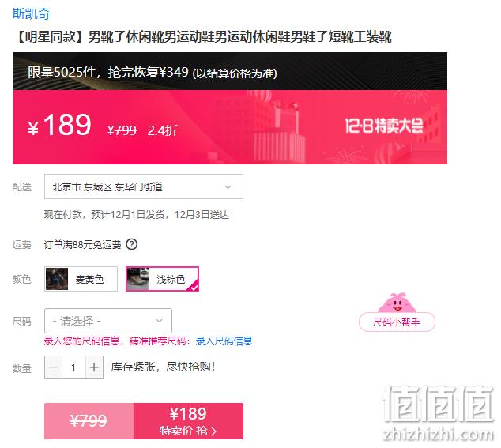Click the ¥799 original price button section

(89, 421)
